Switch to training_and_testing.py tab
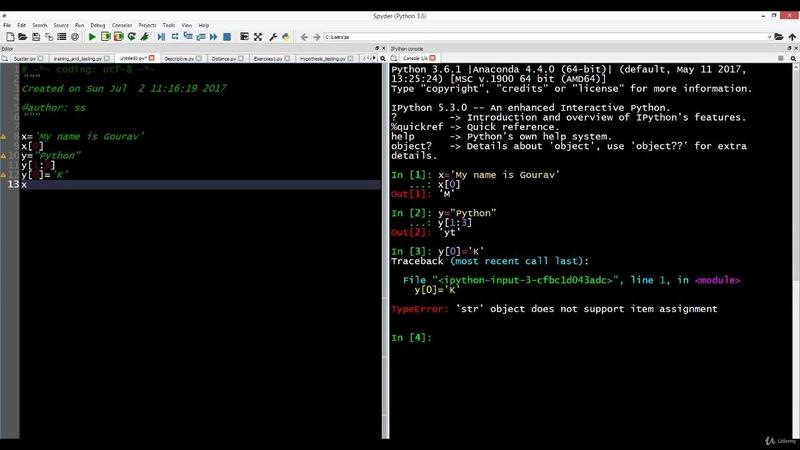Screen dimensions: 800x450 [81, 59]
